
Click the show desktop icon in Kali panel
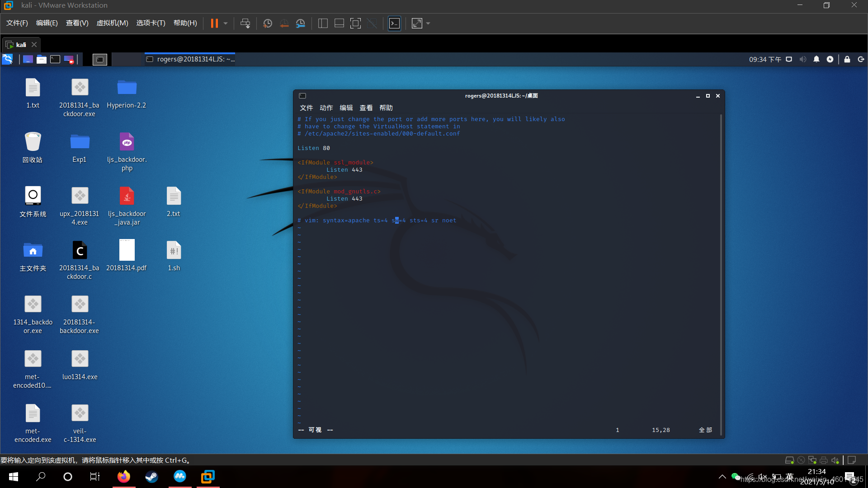pyautogui.click(x=28, y=59)
